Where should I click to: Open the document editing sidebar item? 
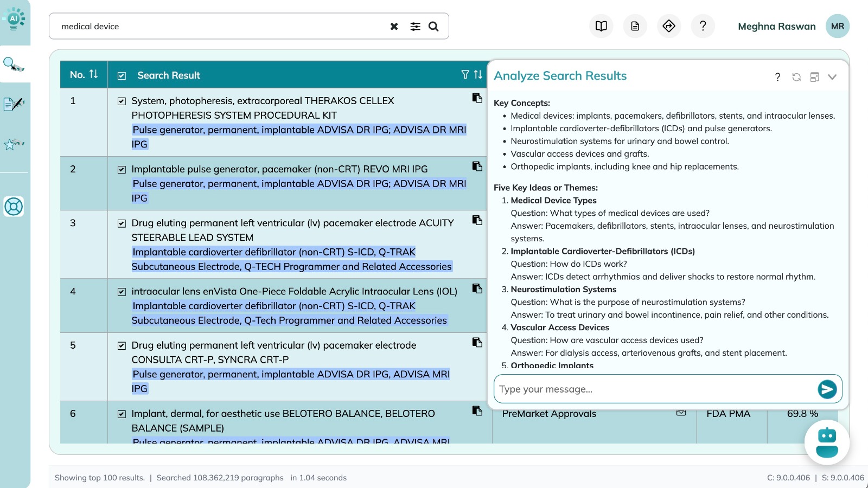point(14,104)
